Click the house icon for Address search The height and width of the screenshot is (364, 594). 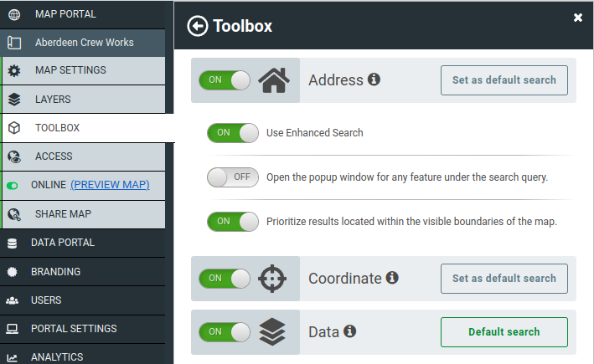click(x=273, y=80)
